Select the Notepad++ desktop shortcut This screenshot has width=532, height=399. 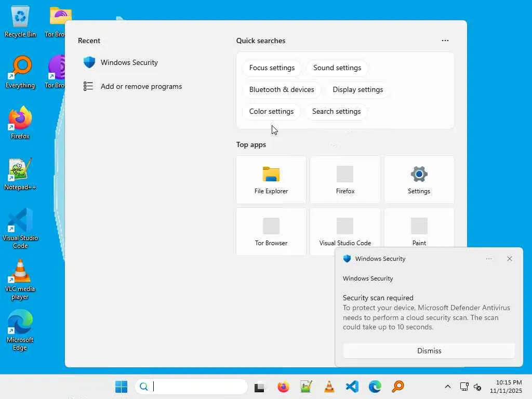click(x=20, y=174)
